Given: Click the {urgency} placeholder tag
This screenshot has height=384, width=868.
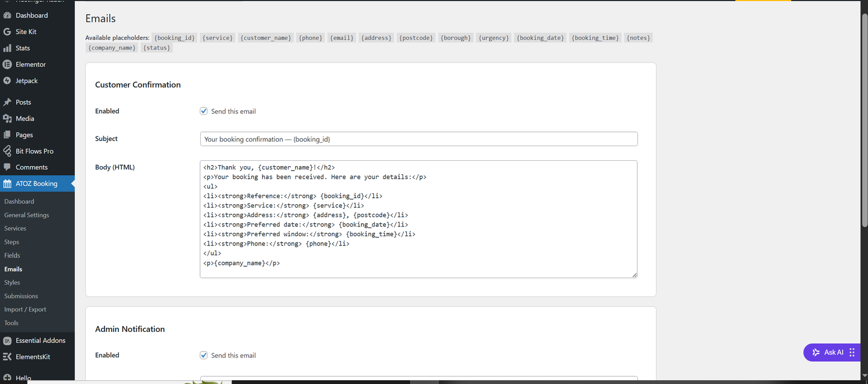Looking at the screenshot, I should (x=494, y=38).
